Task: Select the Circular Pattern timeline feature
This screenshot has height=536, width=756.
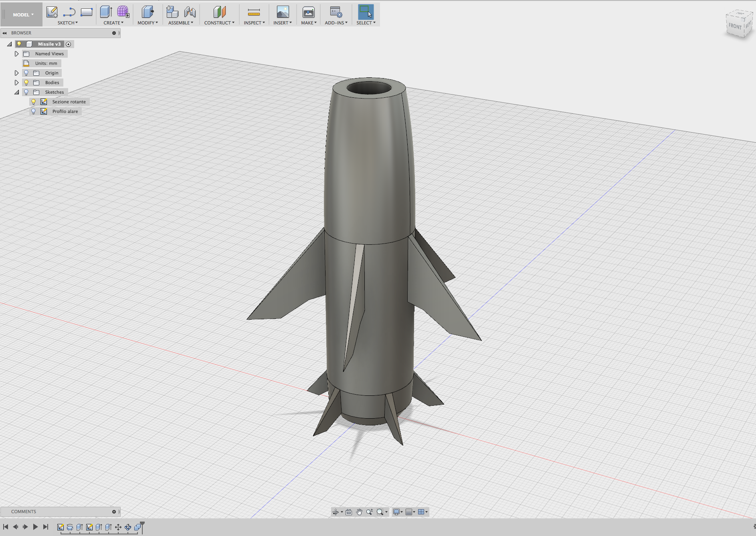Action: (x=127, y=527)
